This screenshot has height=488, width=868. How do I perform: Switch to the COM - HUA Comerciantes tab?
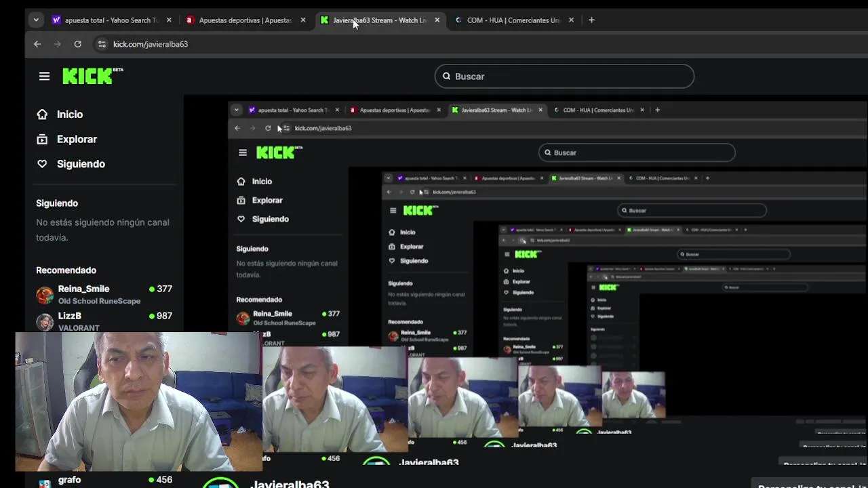pyautogui.click(x=514, y=20)
